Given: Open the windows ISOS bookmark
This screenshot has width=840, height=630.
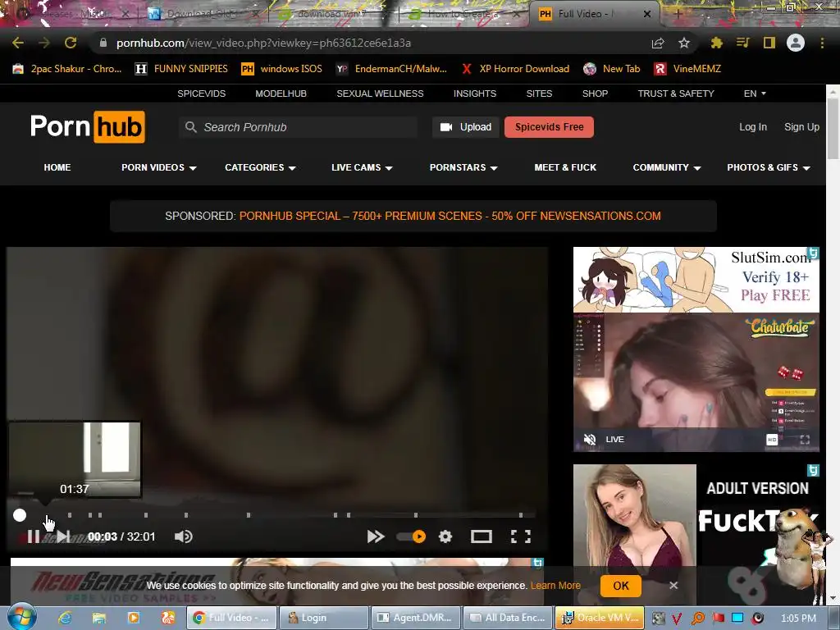Looking at the screenshot, I should coord(282,69).
